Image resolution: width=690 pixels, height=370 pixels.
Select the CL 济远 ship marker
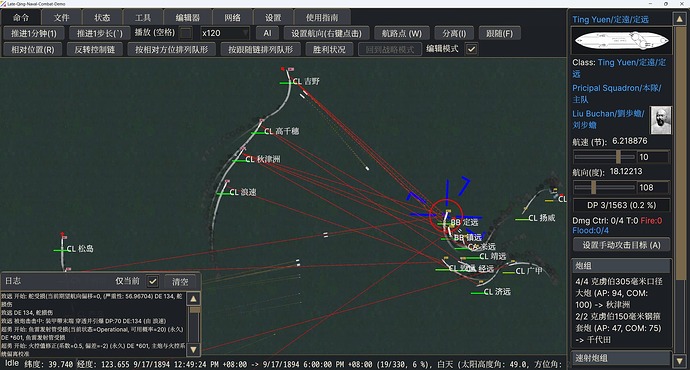click(x=497, y=292)
